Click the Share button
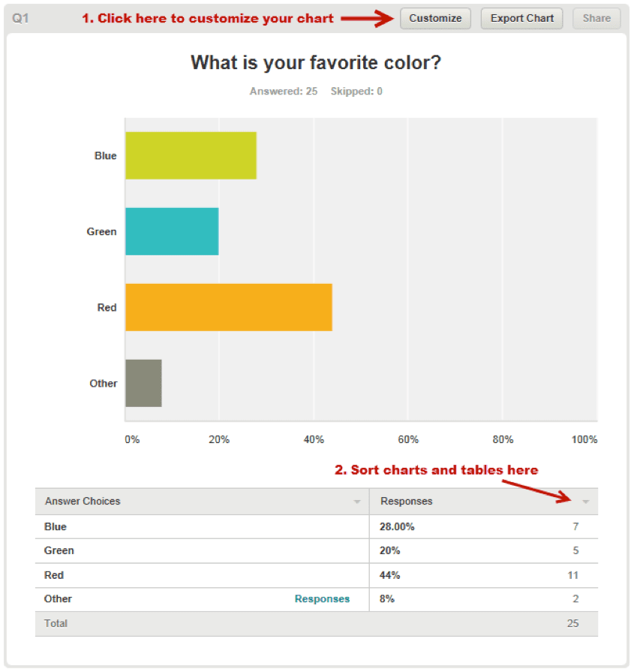Image resolution: width=634 pixels, height=672 pixels. click(x=596, y=19)
